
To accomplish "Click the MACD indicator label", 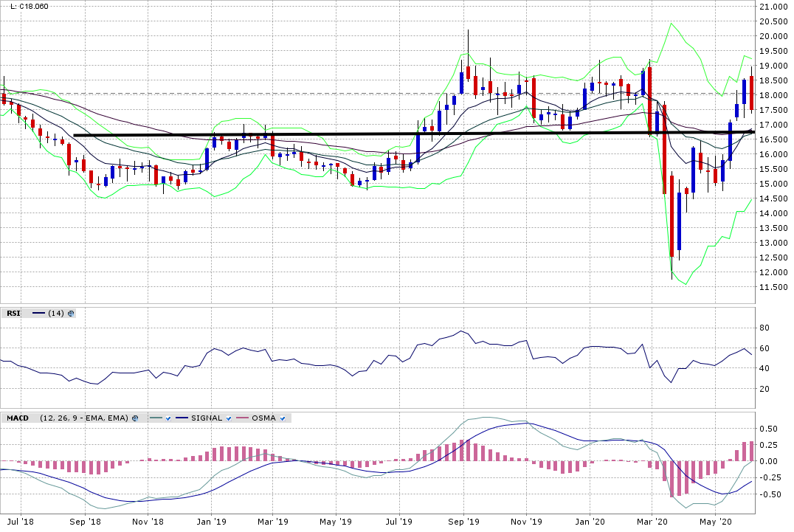I will tap(17, 418).
